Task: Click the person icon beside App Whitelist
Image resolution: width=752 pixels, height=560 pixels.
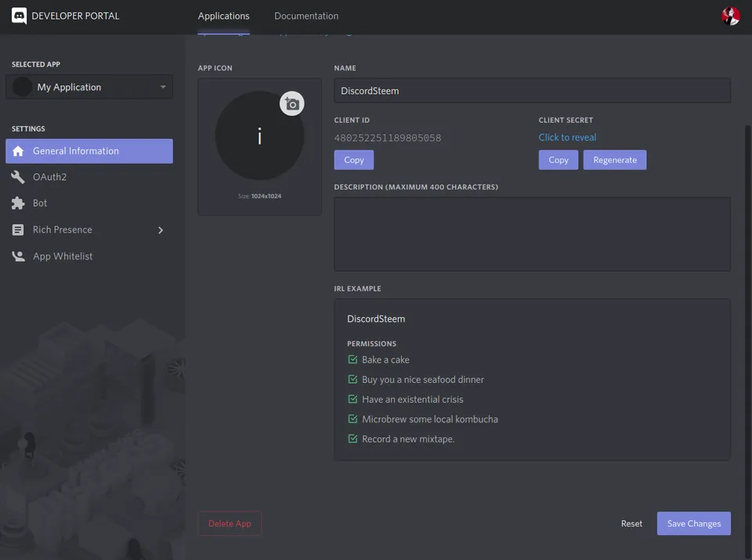Action: point(18,257)
